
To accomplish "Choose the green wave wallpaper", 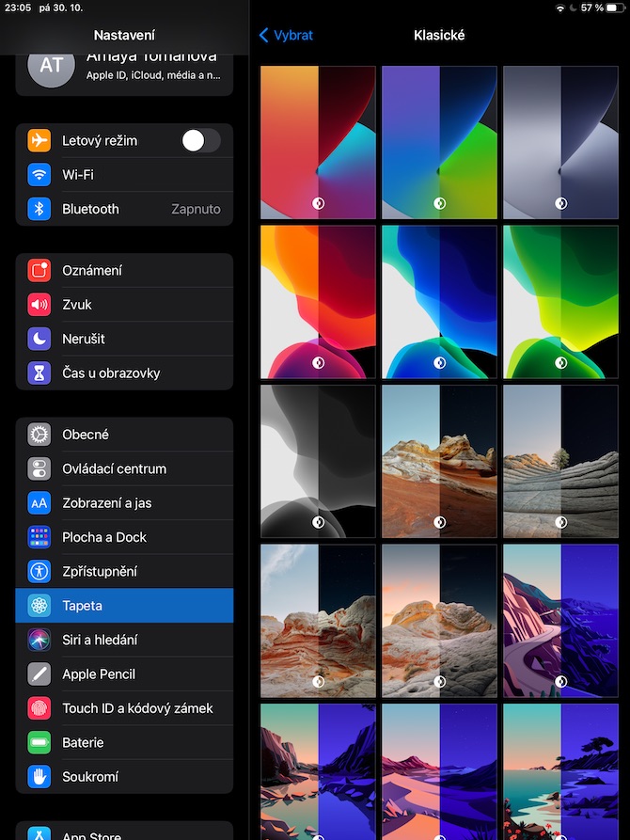I will pos(561,302).
